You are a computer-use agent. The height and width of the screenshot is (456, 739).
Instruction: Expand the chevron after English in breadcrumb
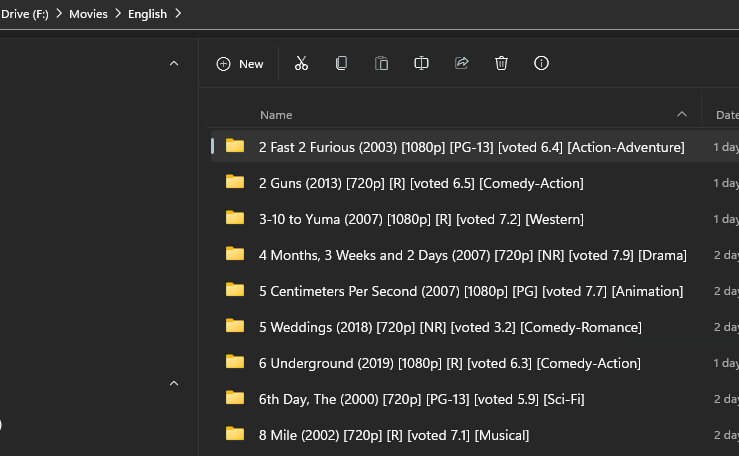click(x=179, y=14)
